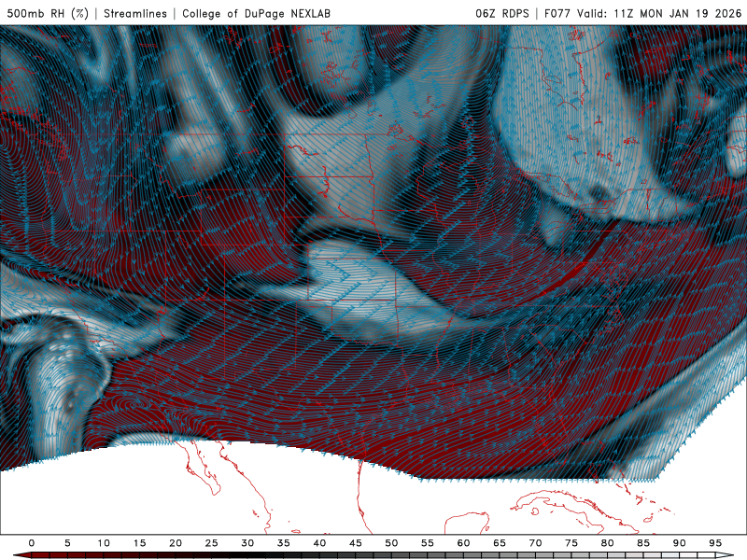Click the Cuba outline on the map
This screenshot has width=747, height=560.
pos(574,511)
